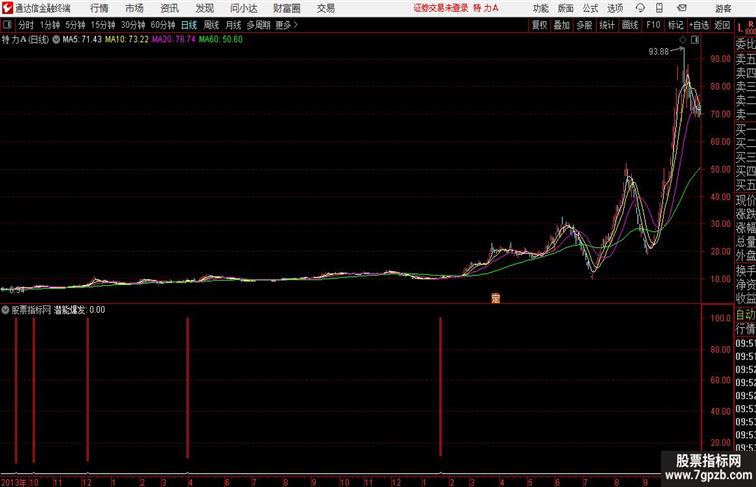Open the mail envelope icon
756x487 pixels.
point(682,8)
